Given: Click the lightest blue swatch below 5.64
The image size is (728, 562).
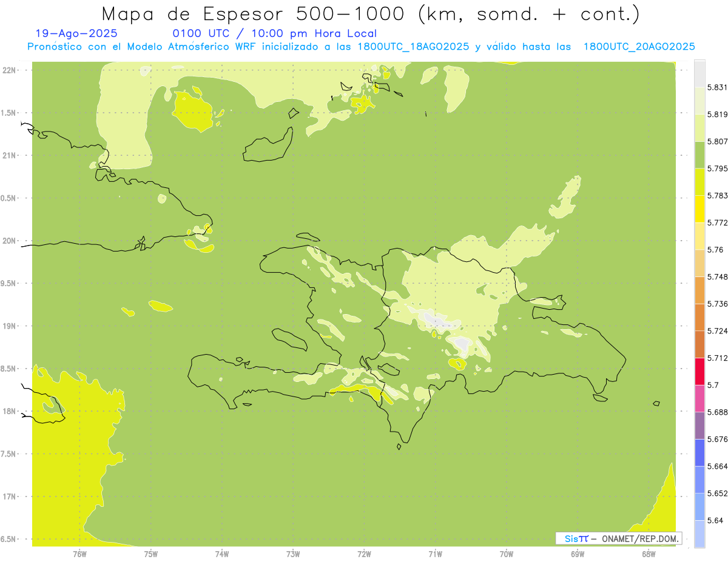Looking at the screenshot, I should [x=699, y=534].
